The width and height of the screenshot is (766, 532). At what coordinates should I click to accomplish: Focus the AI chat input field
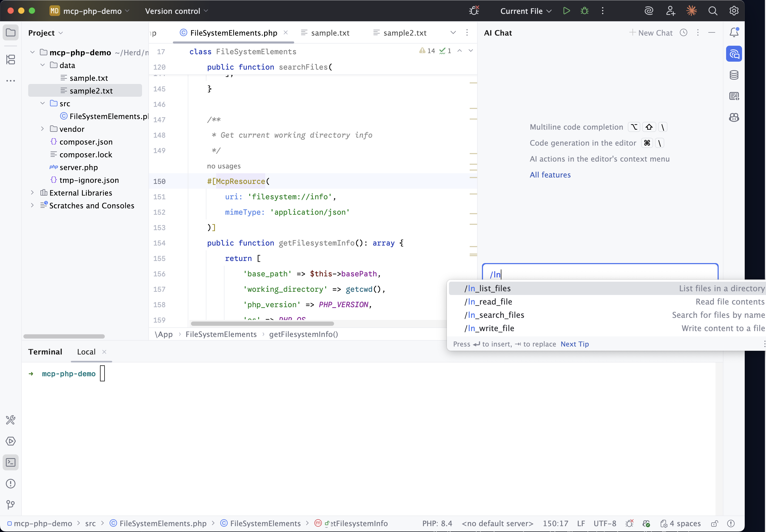600,273
